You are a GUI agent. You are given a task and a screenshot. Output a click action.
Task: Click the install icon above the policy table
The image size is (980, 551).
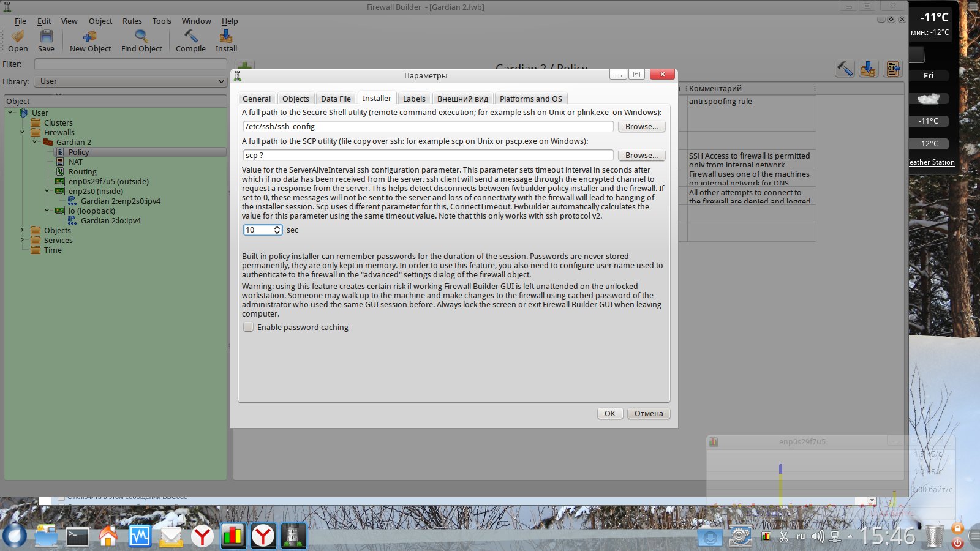869,69
